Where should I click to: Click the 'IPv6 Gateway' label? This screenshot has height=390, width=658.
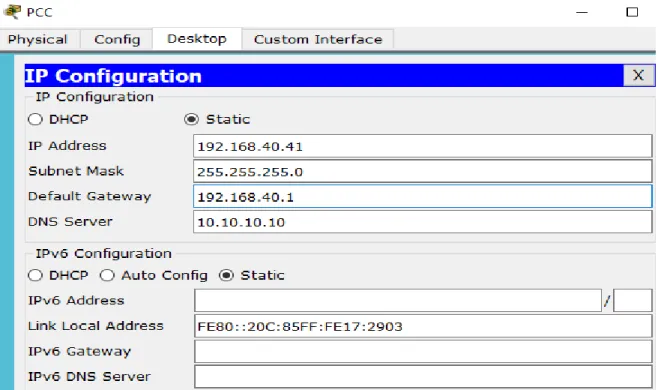coord(79,351)
